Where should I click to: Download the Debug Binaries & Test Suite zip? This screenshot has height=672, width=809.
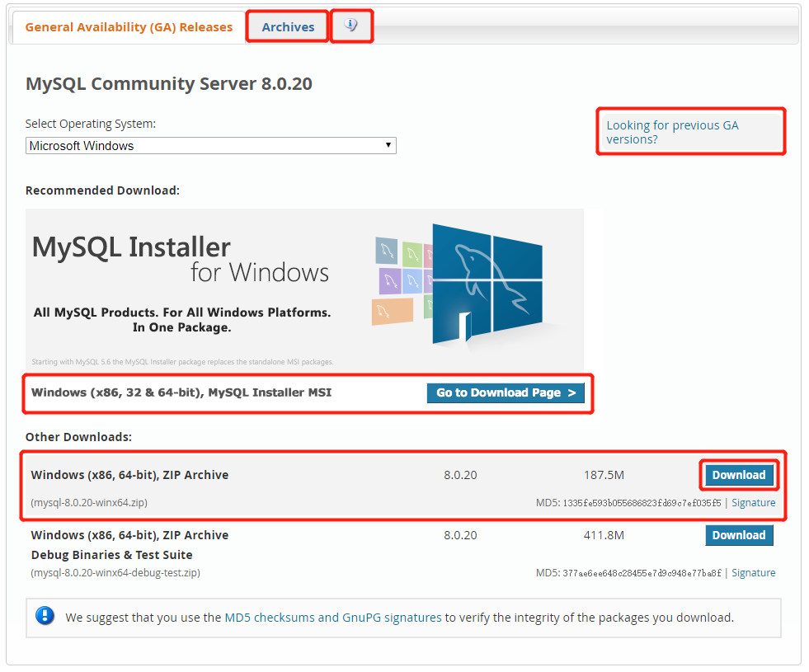[x=739, y=535]
